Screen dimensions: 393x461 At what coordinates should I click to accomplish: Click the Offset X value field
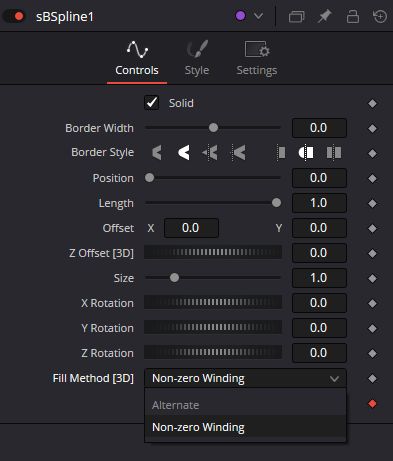[191, 228]
